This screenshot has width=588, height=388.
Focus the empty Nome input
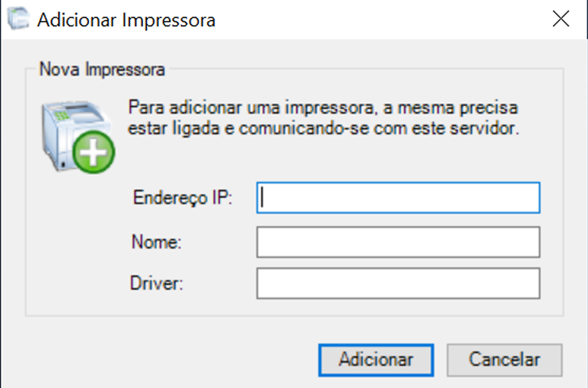pyautogui.click(x=398, y=241)
